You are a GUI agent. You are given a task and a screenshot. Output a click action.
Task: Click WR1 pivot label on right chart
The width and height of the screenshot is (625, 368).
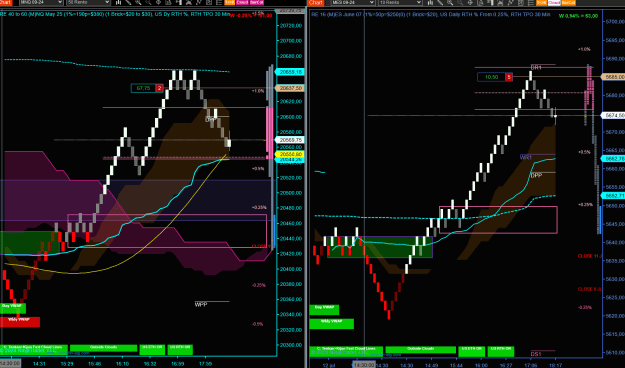tap(526, 157)
